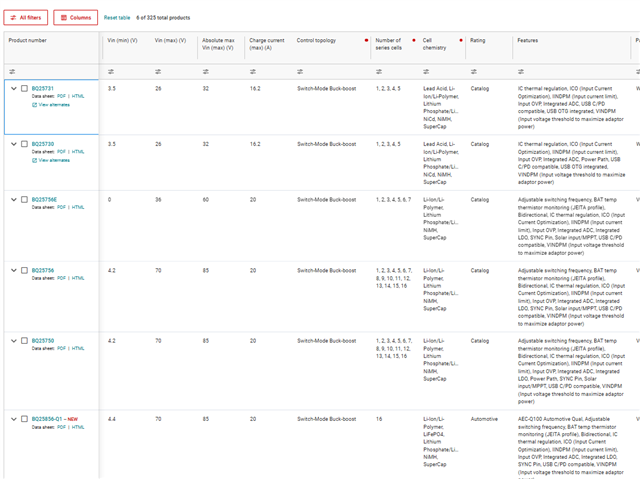Expand the BQ25856-Q1 row chevron

click(x=13, y=419)
